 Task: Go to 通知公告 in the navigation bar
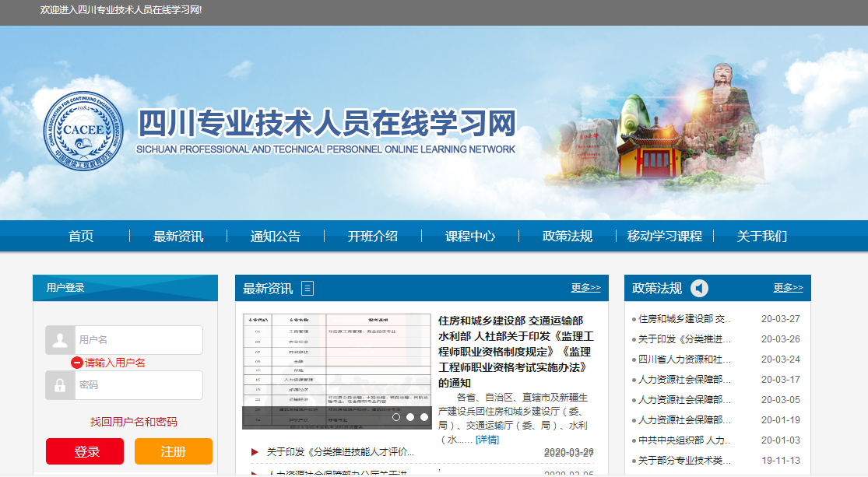tap(275, 237)
